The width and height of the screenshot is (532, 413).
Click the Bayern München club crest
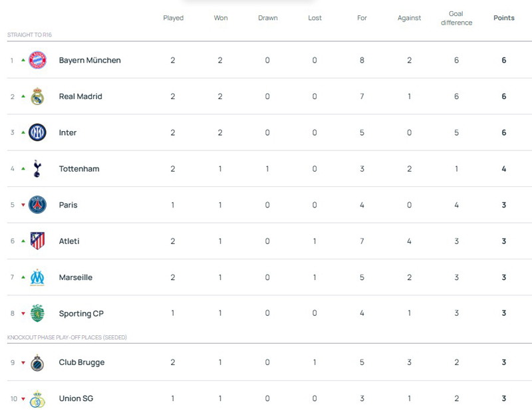pyautogui.click(x=37, y=61)
